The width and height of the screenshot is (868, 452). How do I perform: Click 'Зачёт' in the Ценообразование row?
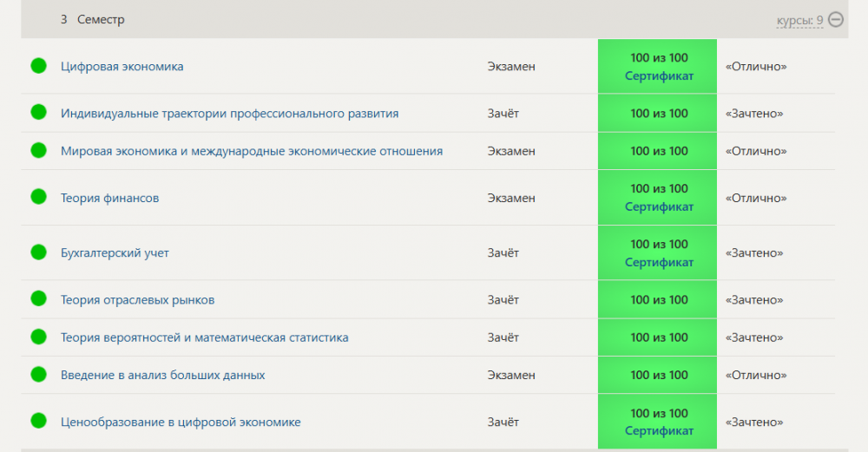503,423
